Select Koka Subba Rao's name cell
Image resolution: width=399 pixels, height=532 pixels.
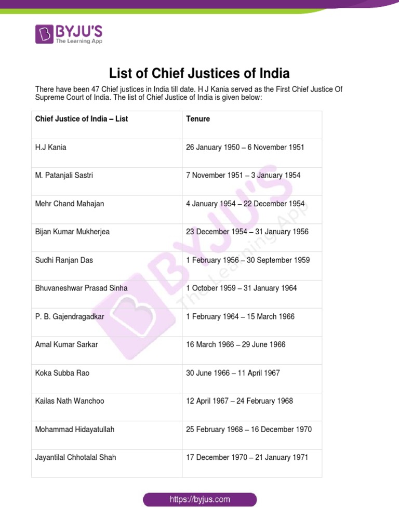point(59,373)
